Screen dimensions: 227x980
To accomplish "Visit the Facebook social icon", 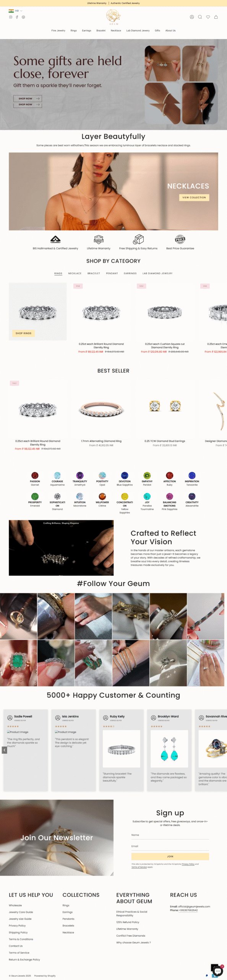I will click(17, 17).
